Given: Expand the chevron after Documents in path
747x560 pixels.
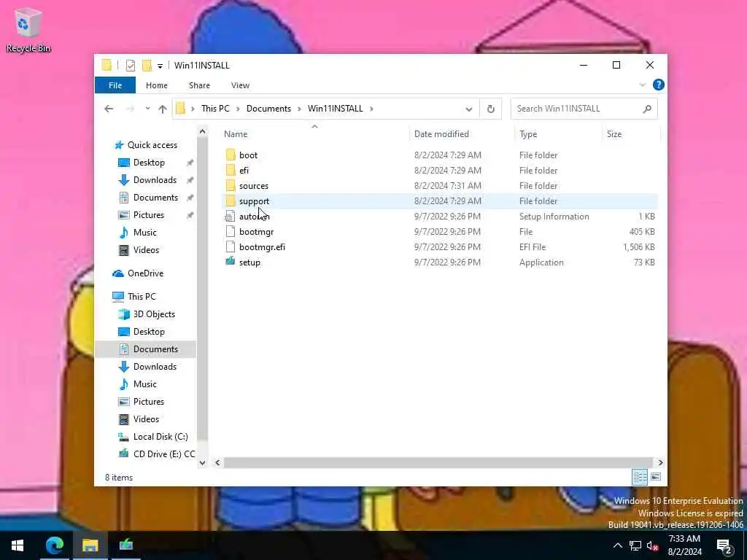Looking at the screenshot, I should (x=299, y=109).
